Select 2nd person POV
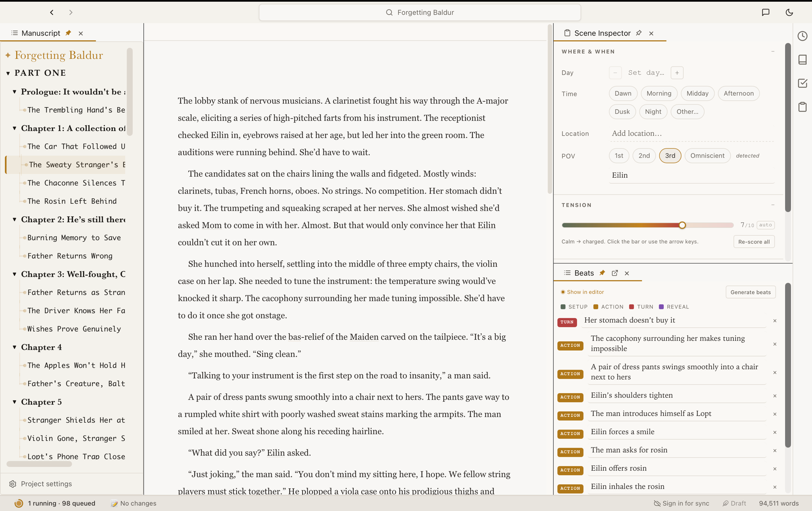This screenshot has height=511, width=812. coord(644,155)
